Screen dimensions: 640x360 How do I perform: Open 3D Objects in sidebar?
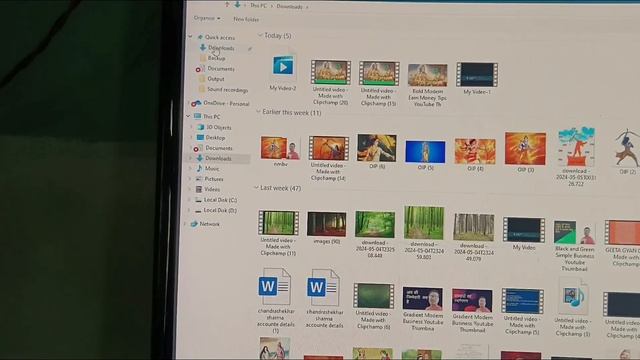tap(218, 127)
